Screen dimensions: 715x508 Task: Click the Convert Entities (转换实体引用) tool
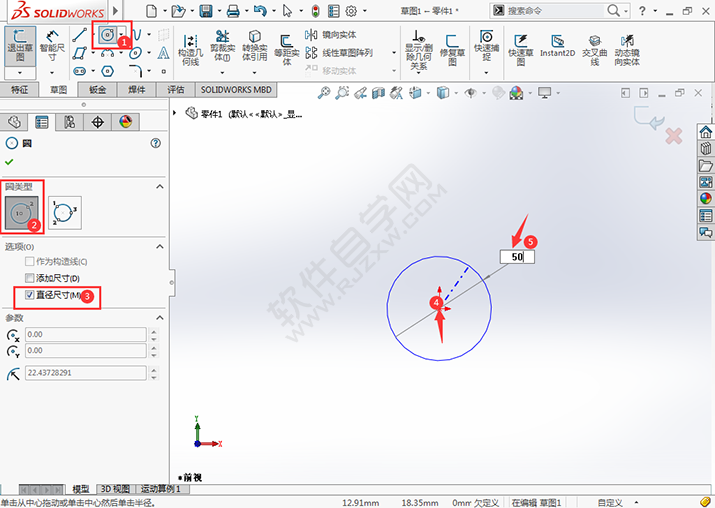(255, 46)
